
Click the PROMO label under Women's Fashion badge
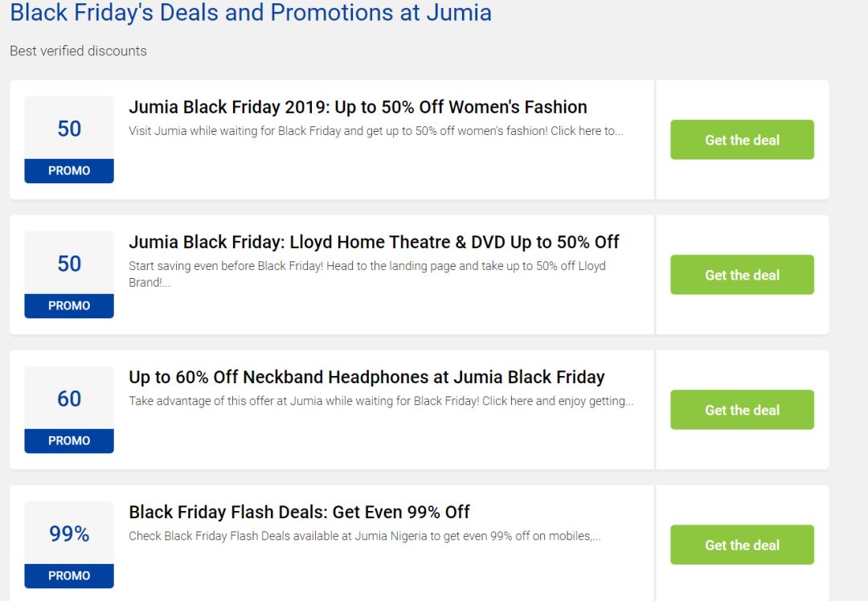(69, 171)
